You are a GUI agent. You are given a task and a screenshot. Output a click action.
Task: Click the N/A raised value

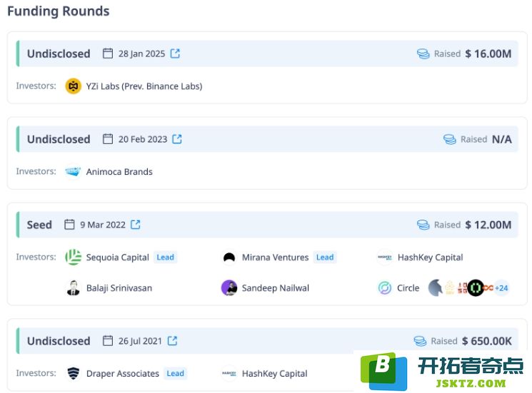pyautogui.click(x=502, y=139)
